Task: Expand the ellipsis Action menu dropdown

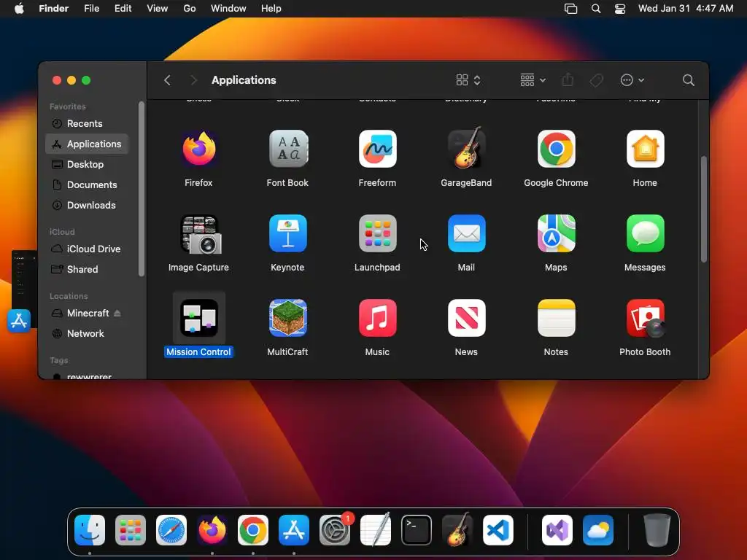Action: (x=632, y=80)
